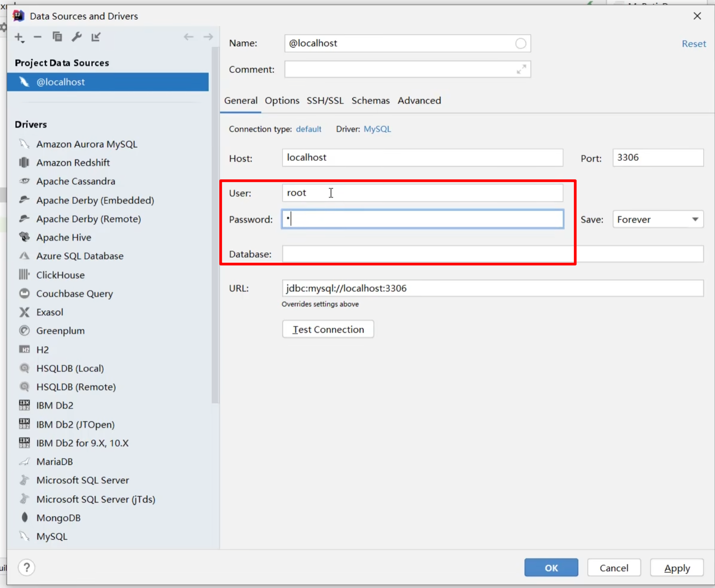Open the Schemas tab
Viewport: 715px width, 588px height.
[x=370, y=100]
